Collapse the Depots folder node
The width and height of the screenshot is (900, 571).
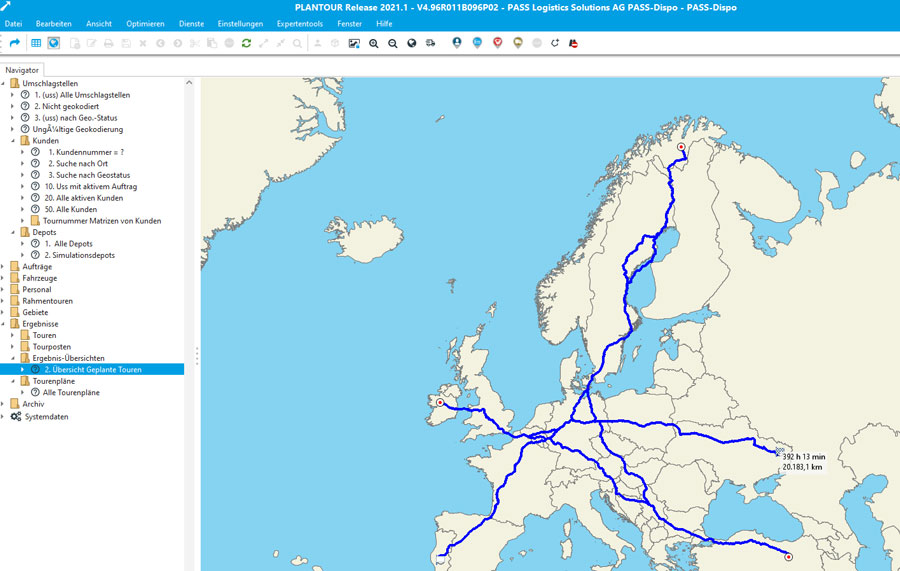click(x=13, y=232)
